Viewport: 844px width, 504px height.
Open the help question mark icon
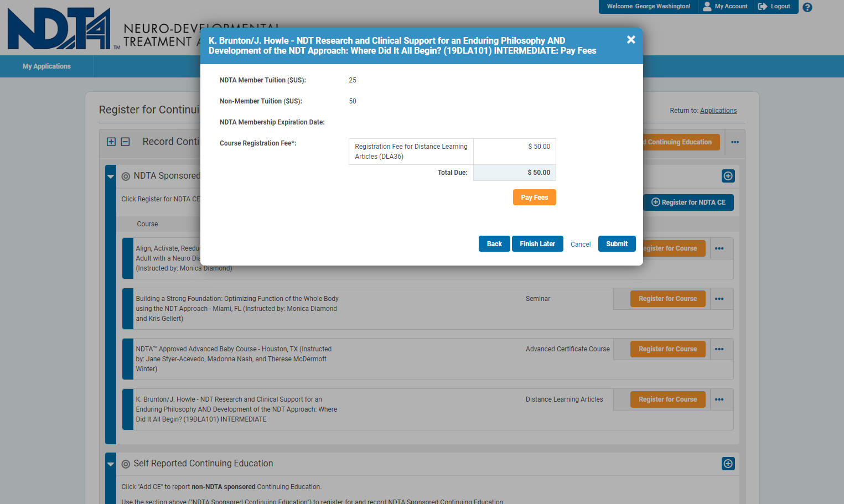807,7
